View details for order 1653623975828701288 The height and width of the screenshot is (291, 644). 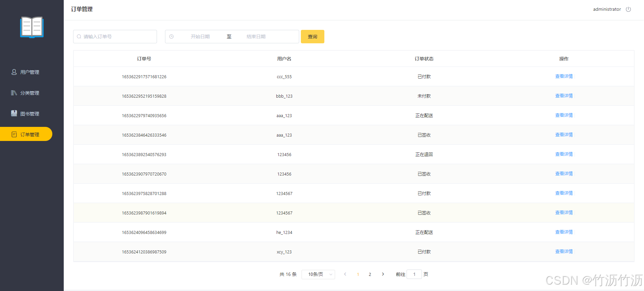click(564, 193)
